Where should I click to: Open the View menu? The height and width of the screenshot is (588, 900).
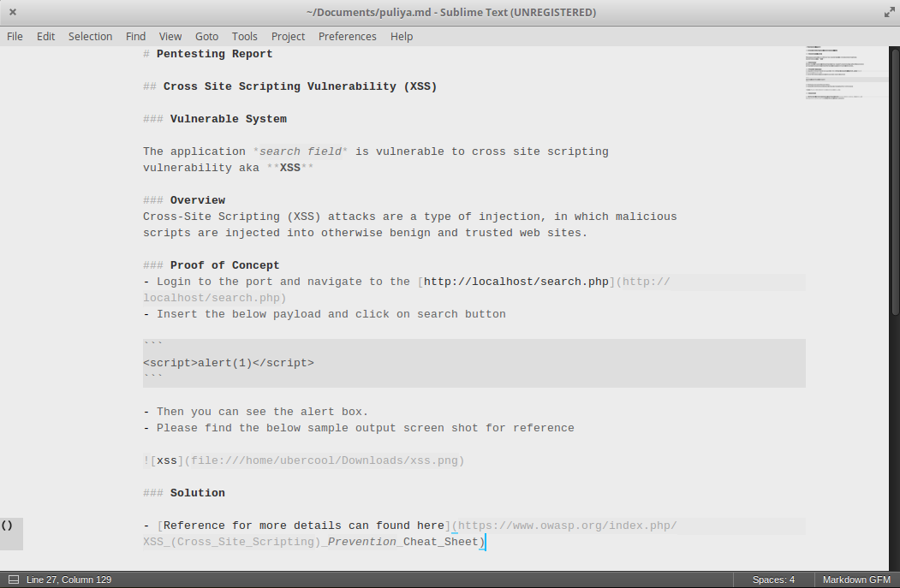[170, 36]
